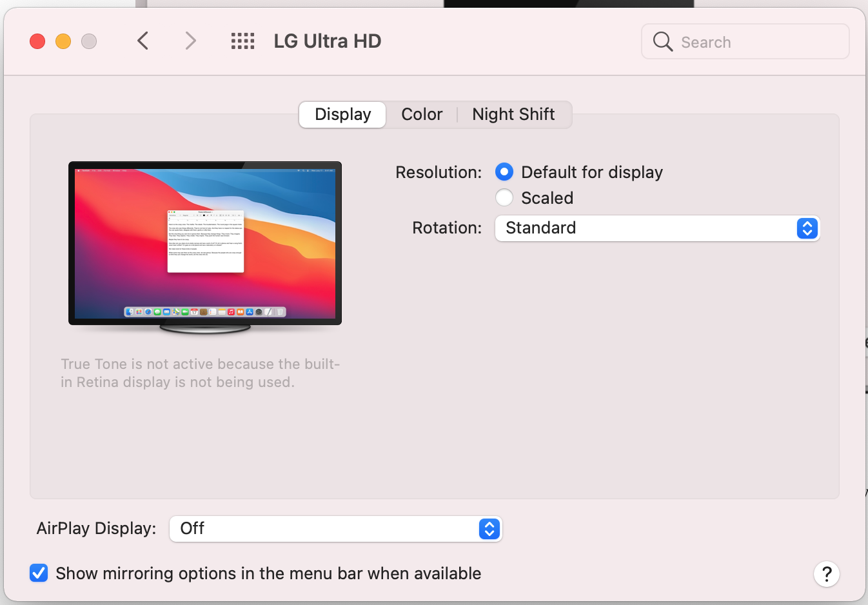Click the monitor preview image
The image size is (868, 605).
coord(205,245)
